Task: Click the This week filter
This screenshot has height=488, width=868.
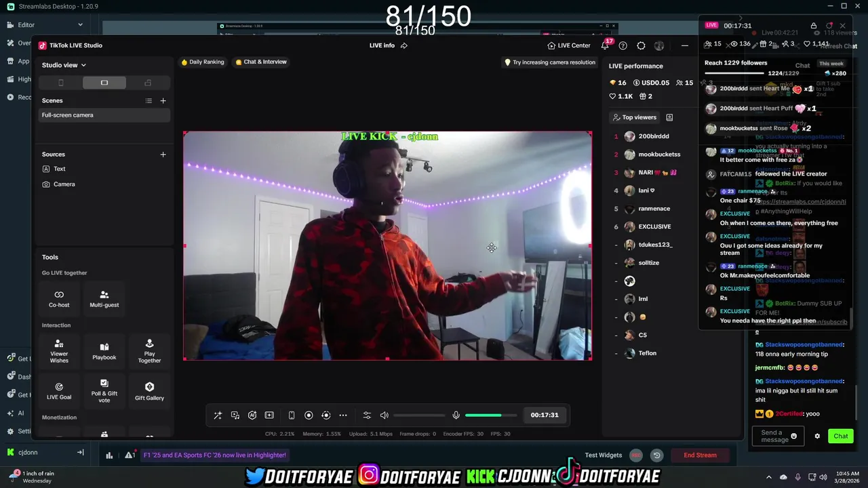Action: pos(831,64)
